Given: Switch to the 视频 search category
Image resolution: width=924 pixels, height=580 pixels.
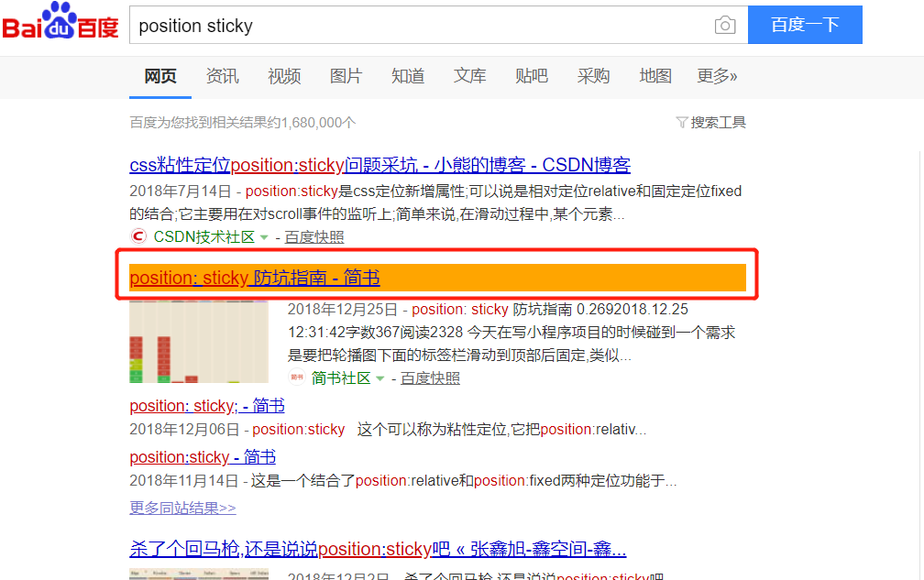Looking at the screenshot, I should (x=283, y=77).
